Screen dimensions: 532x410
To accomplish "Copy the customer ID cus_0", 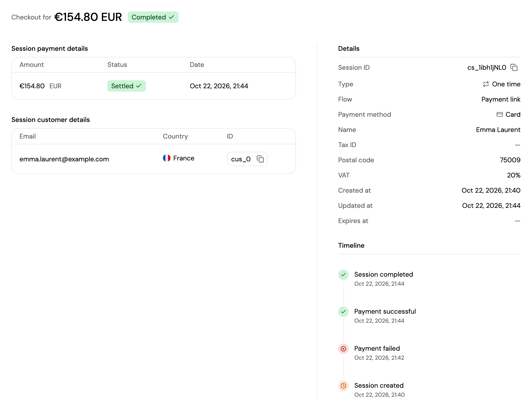I will 260,159.
